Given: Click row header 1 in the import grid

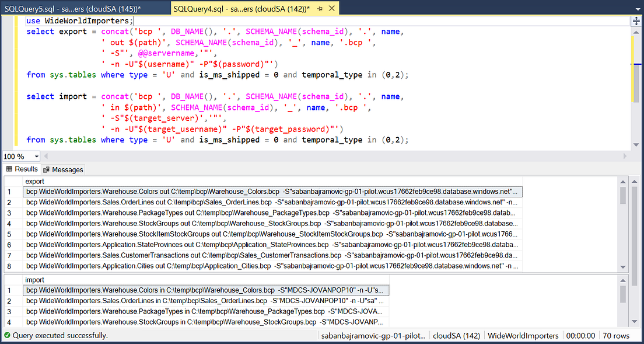Looking at the screenshot, I should pyautogui.click(x=10, y=290).
